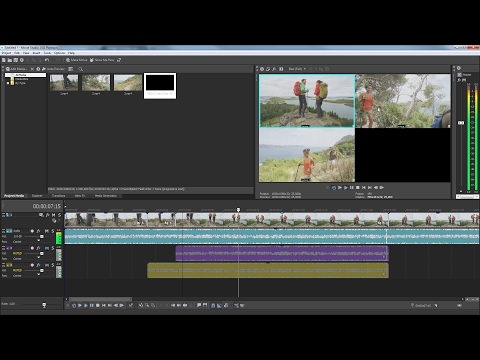Toggle split screen view in preview
Screen dimensions: 480x360
coord(281,69)
